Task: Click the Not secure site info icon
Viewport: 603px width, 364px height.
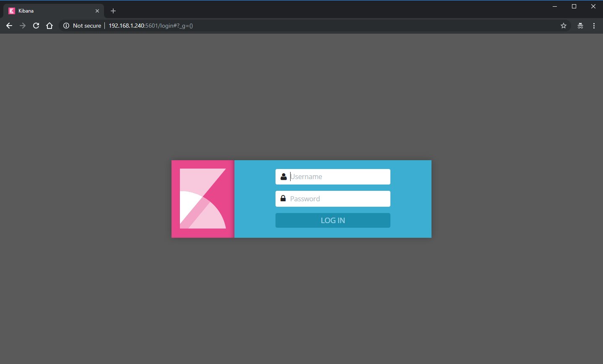Action: pyautogui.click(x=66, y=26)
